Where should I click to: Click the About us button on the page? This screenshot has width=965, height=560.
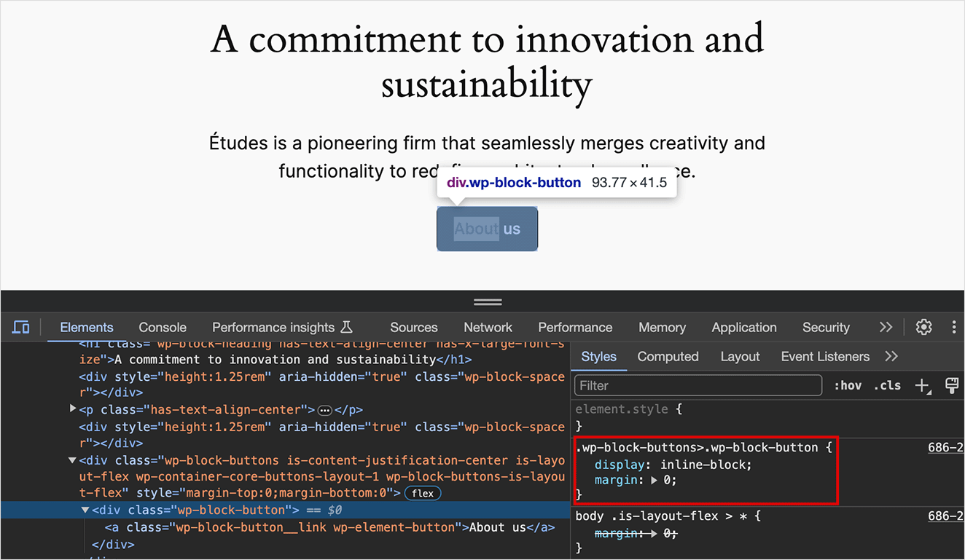click(x=487, y=229)
